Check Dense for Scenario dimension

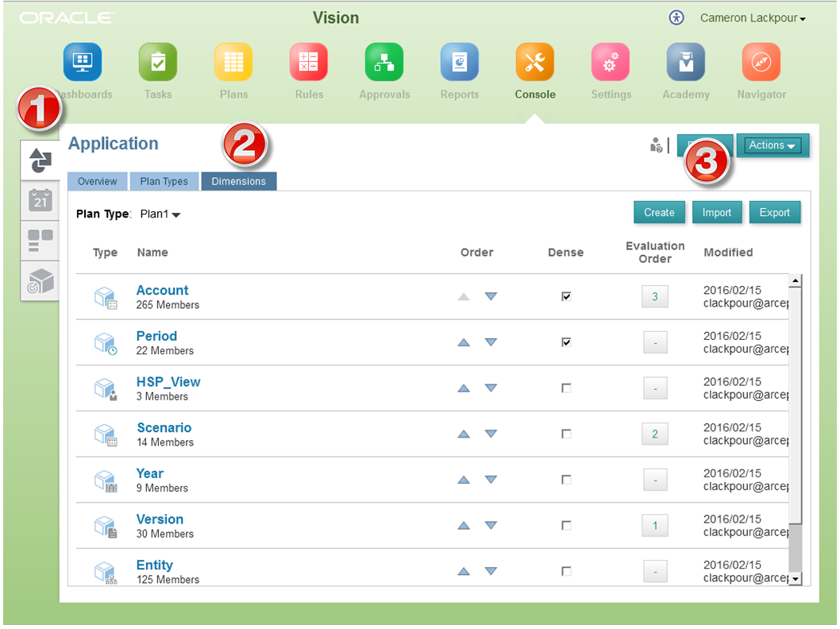(566, 434)
